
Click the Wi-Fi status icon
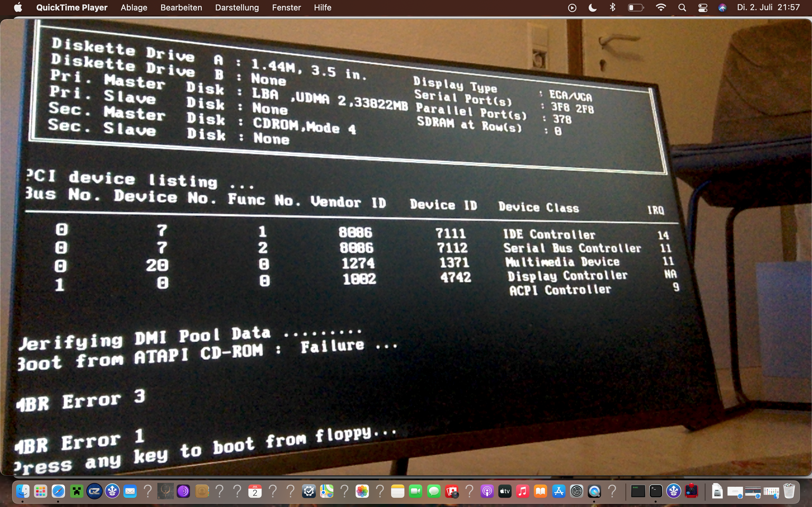point(661,7)
